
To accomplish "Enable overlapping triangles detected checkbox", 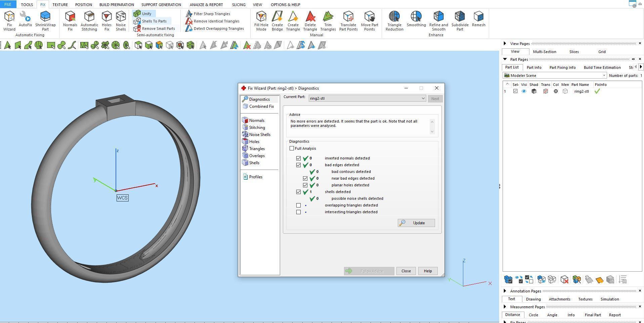I will (298, 205).
